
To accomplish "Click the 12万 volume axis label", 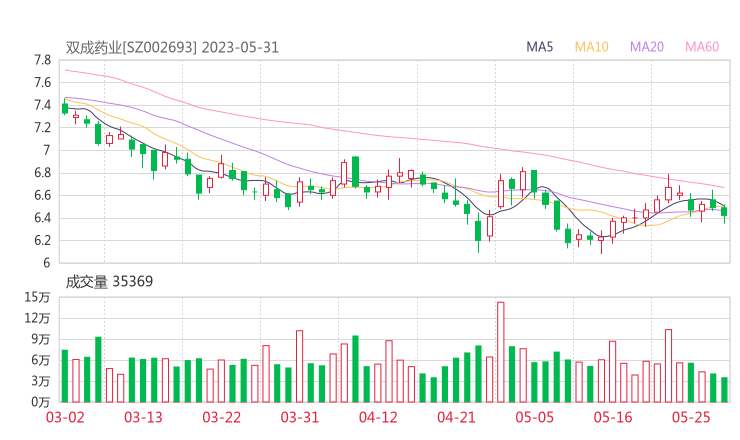I will pos(37,318).
